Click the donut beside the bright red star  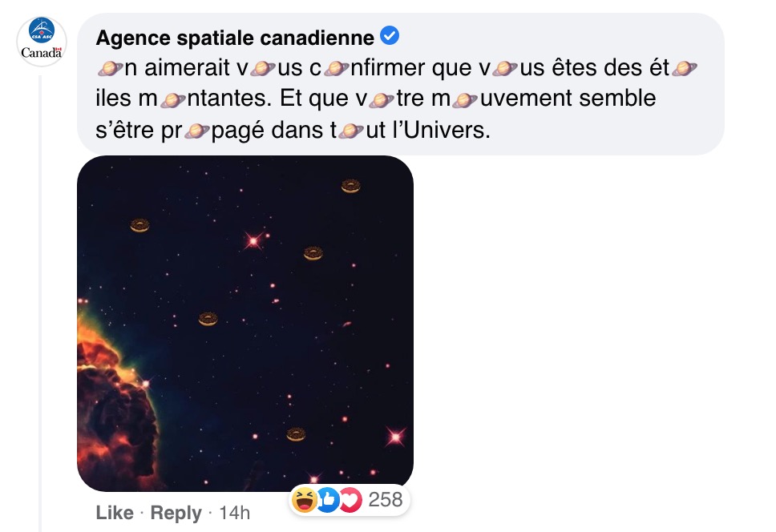[313, 253]
